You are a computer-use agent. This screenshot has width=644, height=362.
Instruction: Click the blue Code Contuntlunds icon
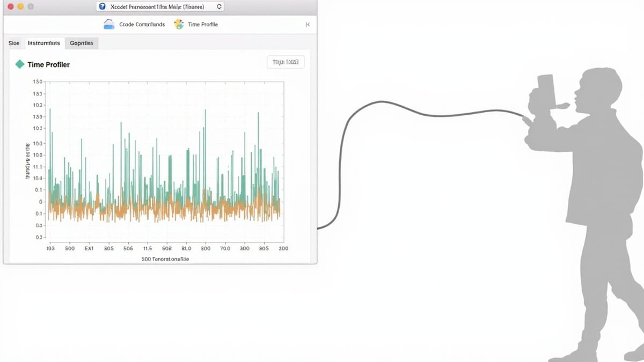coord(109,24)
